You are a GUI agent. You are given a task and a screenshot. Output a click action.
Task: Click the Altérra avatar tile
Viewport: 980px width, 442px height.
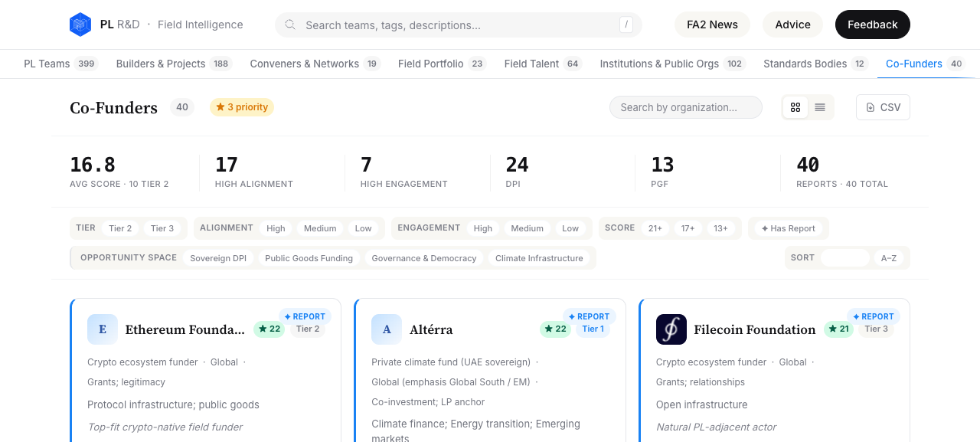(387, 329)
